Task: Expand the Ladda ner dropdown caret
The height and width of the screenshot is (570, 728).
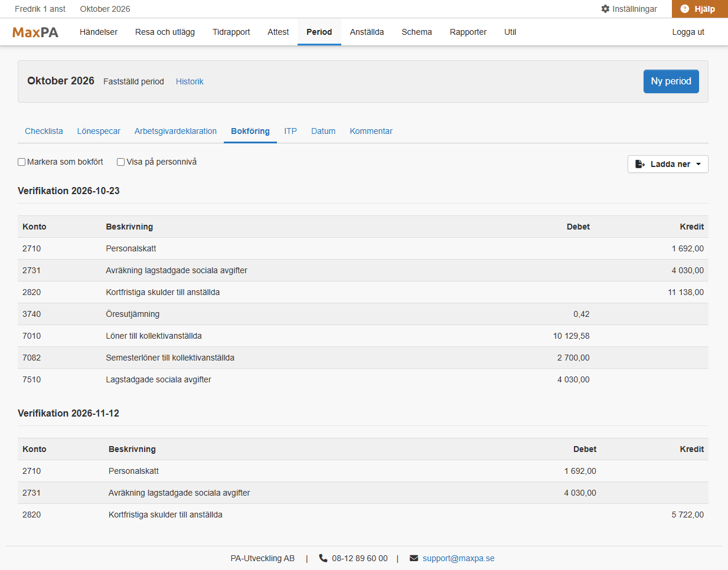Action: click(x=698, y=164)
